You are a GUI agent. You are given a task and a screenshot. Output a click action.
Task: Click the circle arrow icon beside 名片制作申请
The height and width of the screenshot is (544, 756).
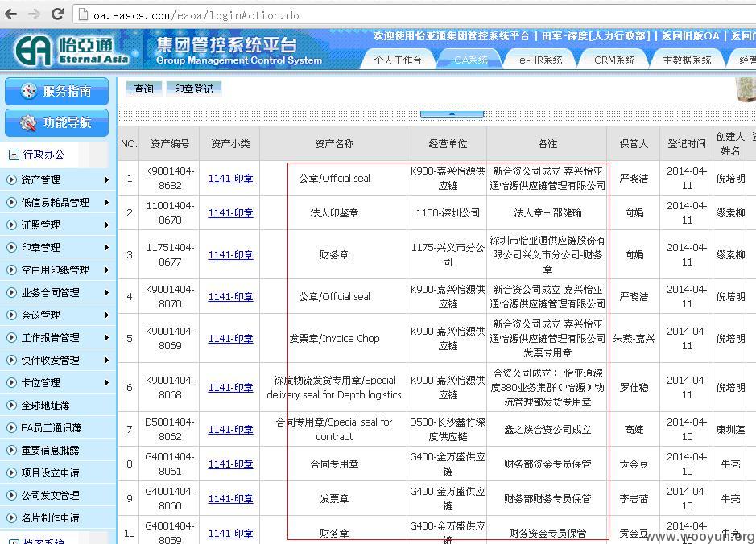pyautogui.click(x=11, y=518)
